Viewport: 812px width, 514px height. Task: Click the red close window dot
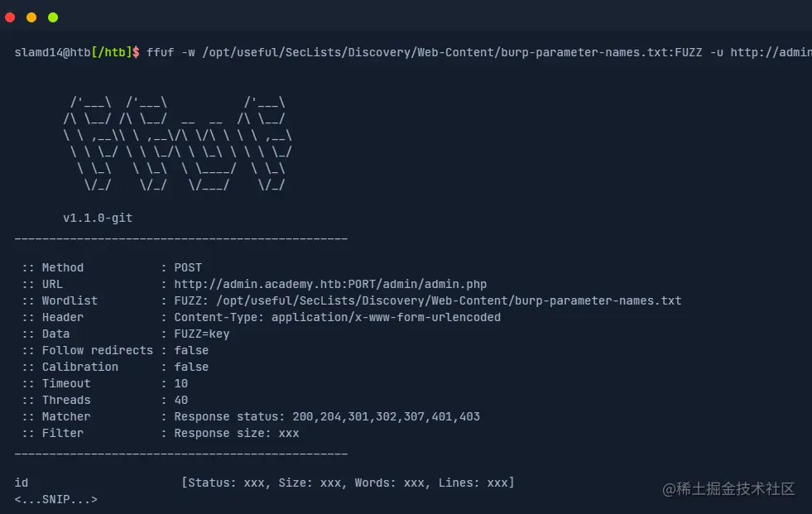(10, 17)
